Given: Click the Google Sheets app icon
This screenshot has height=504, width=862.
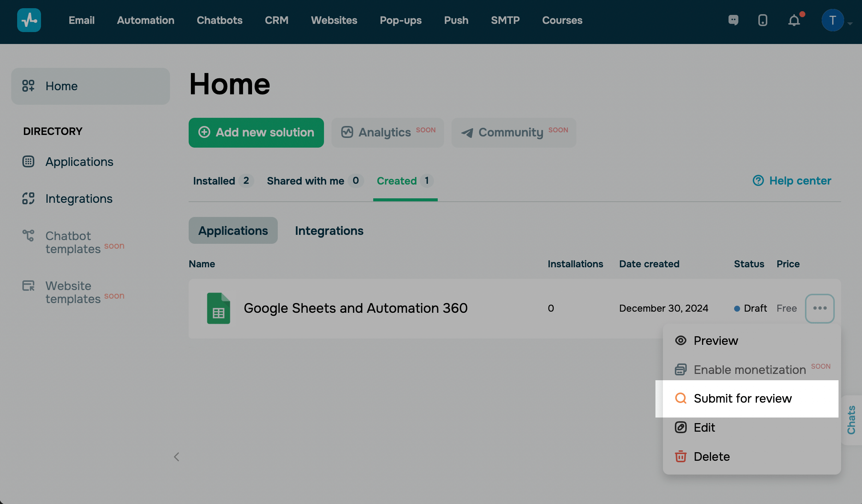Looking at the screenshot, I should [218, 308].
